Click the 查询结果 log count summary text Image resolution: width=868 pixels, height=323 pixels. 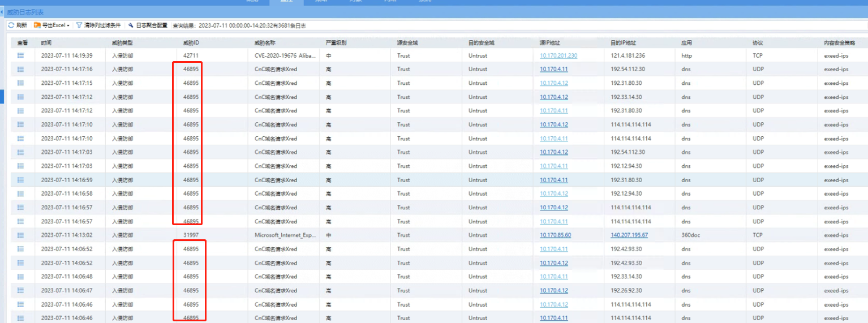click(239, 25)
